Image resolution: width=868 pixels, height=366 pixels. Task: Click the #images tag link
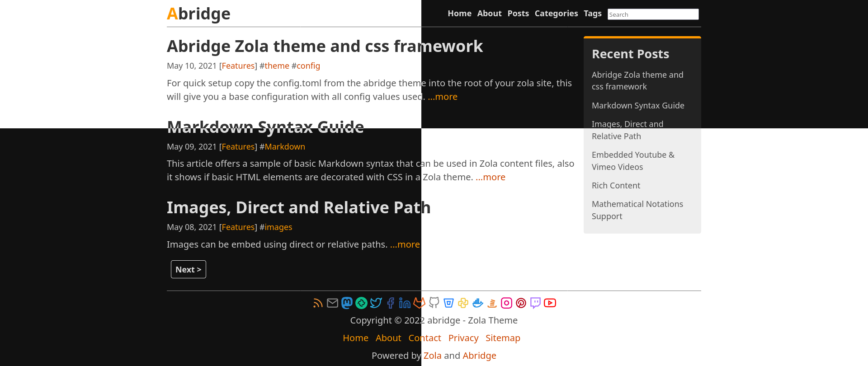[278, 227]
